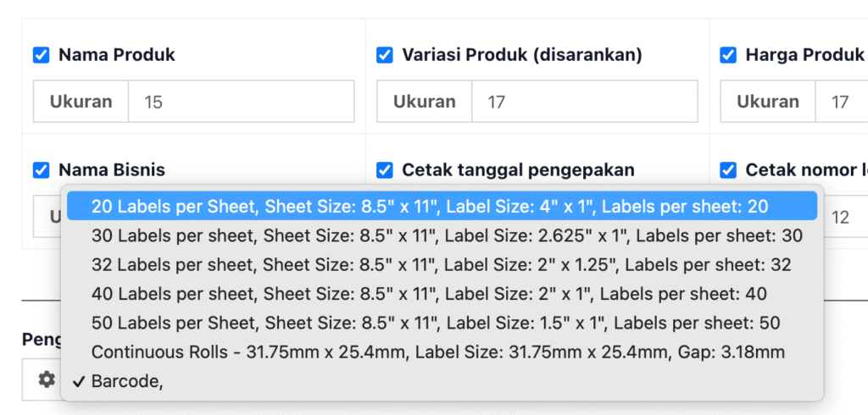Pick 32 Labels per sheet 2" x 1.25" option
Screen dimensions: 868x415
pyautogui.click(x=441, y=265)
